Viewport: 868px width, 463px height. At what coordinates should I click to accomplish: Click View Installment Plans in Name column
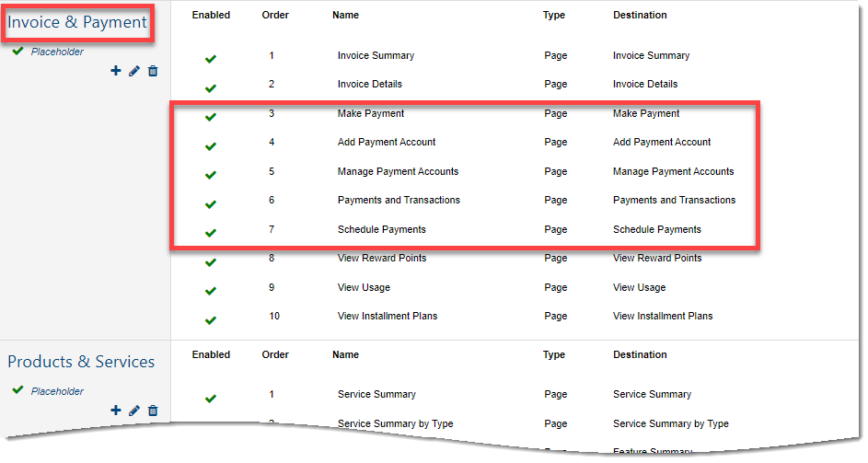click(x=388, y=317)
